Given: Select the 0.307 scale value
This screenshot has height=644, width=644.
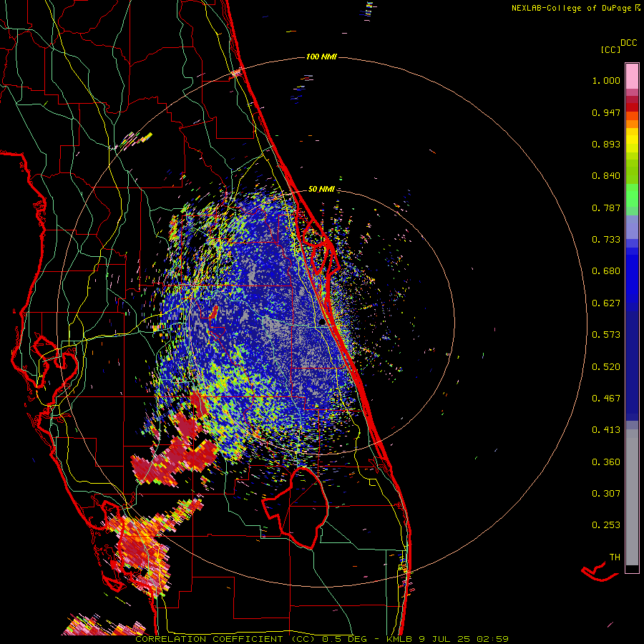Looking at the screenshot, I should [x=606, y=493].
